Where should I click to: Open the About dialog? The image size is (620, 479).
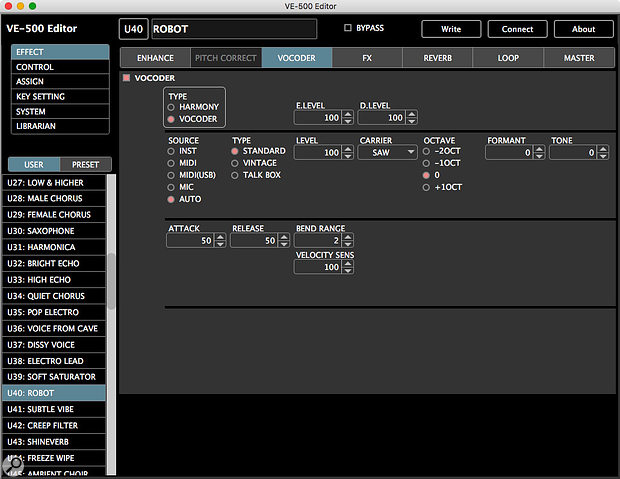584,29
